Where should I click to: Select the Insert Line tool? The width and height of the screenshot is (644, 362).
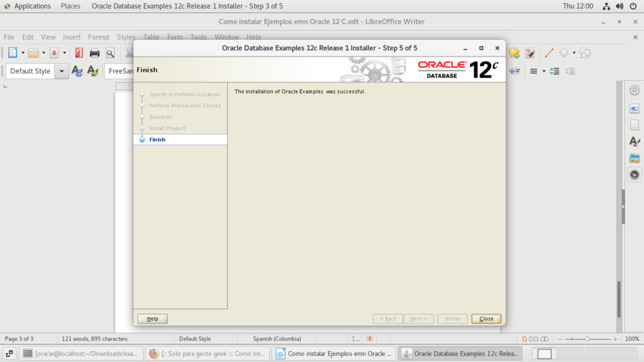pos(549,53)
